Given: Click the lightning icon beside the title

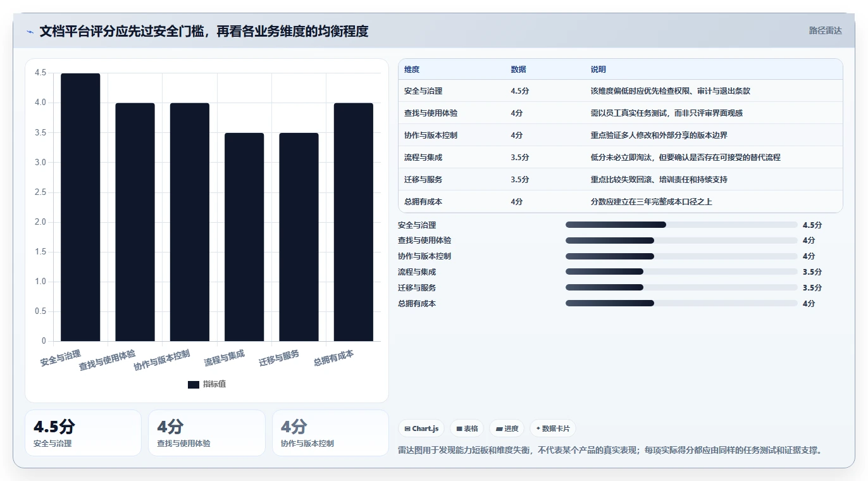Looking at the screenshot, I should pyautogui.click(x=30, y=31).
